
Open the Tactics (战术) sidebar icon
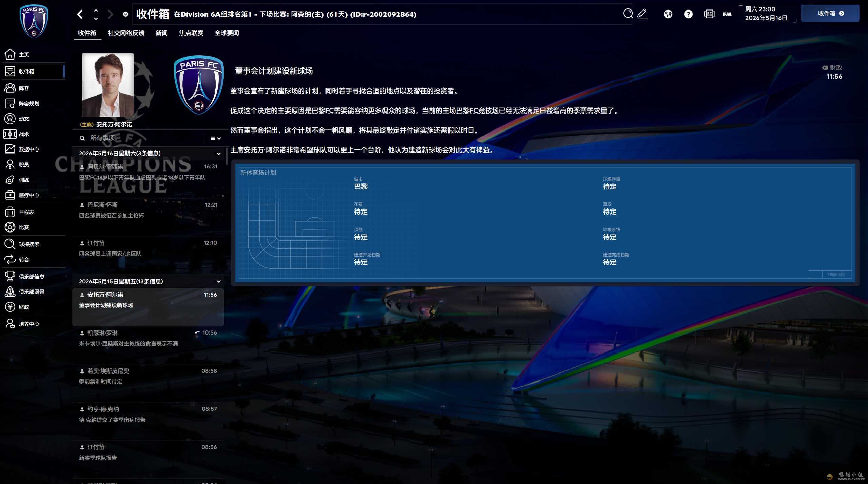(10, 134)
